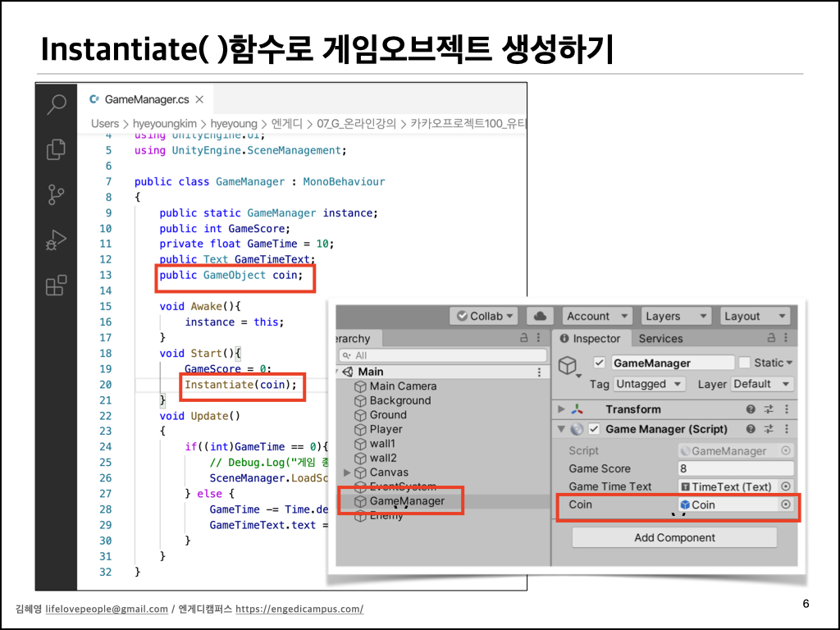Open the Source Control branch icon
840x630 pixels.
(56, 194)
